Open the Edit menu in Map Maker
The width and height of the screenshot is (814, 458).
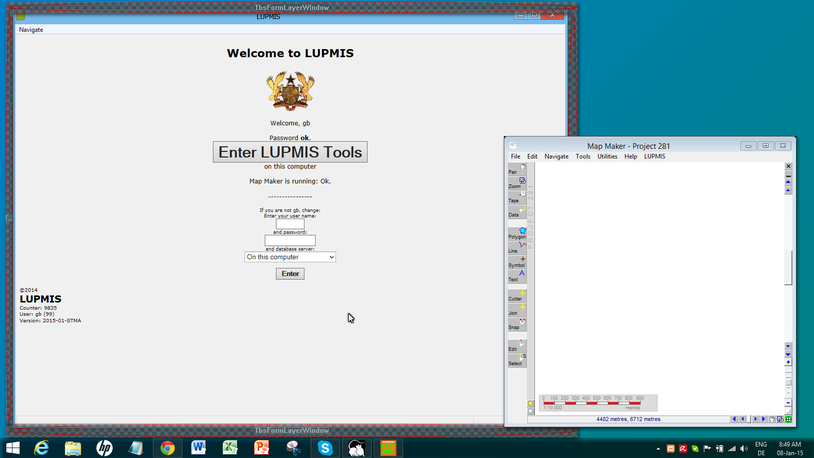coord(532,156)
